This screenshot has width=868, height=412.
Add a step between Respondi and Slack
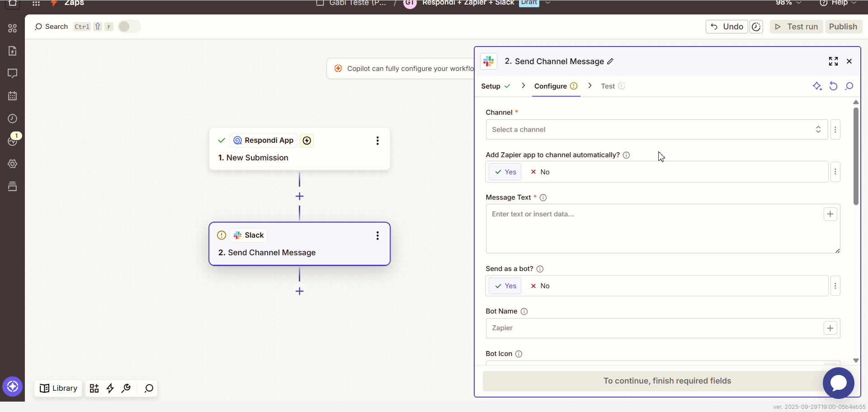click(x=299, y=196)
